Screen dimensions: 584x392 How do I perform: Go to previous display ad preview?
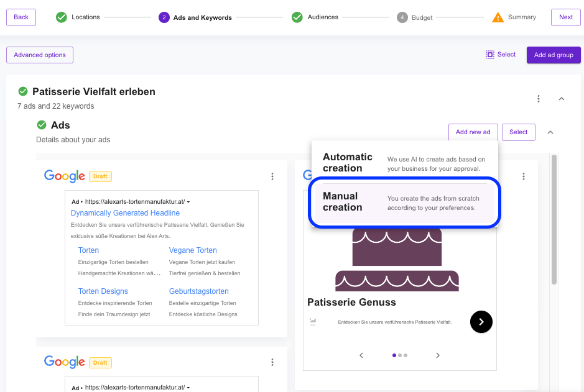coord(361,355)
